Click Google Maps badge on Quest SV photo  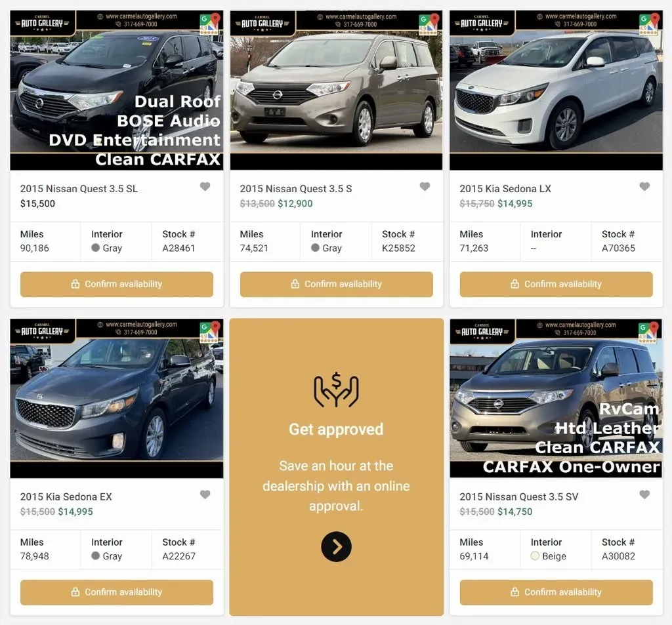[648, 333]
